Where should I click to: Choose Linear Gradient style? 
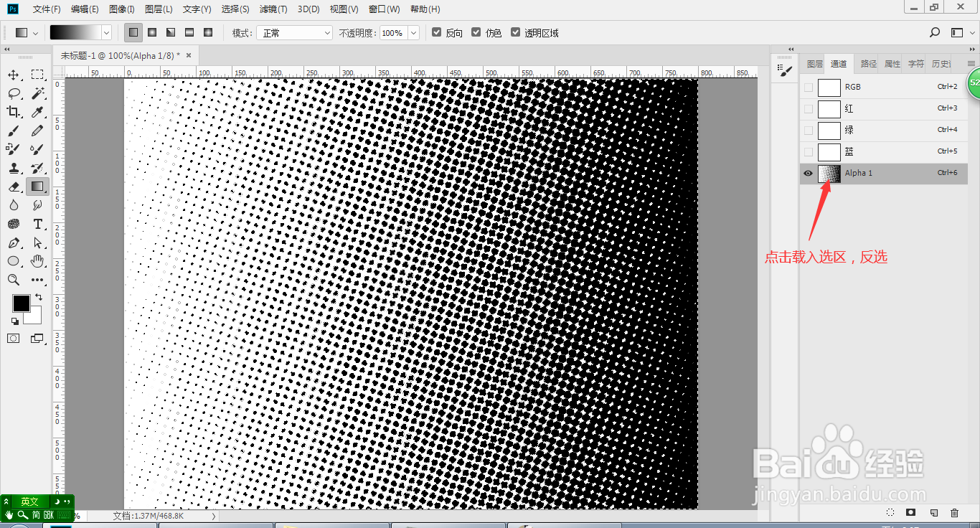pos(133,32)
